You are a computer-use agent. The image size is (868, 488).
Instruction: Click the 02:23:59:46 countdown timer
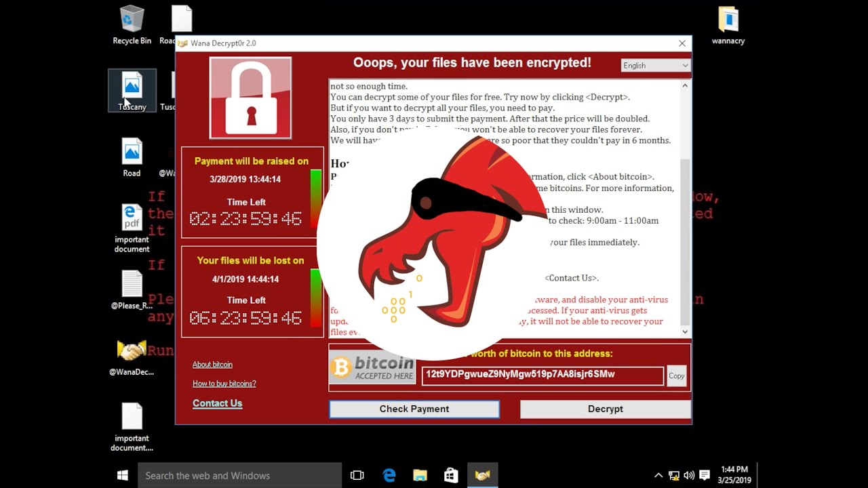pyautogui.click(x=245, y=218)
